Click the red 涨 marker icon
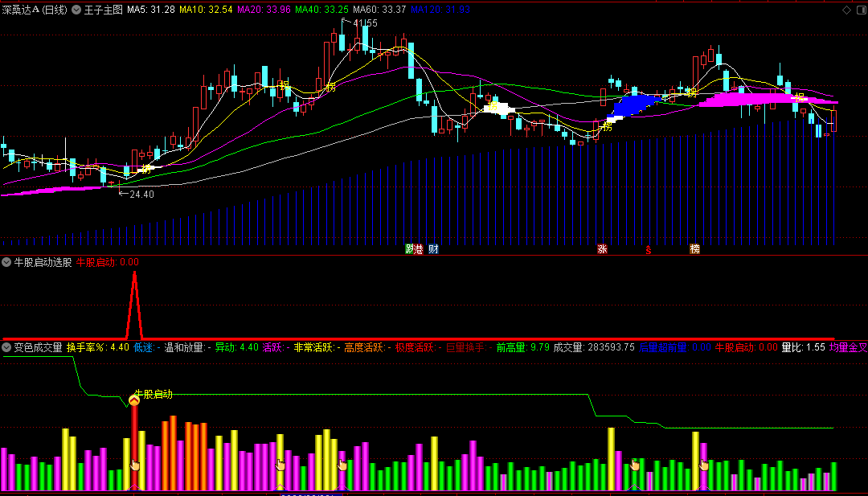This screenshot has height=496, width=868. [602, 249]
